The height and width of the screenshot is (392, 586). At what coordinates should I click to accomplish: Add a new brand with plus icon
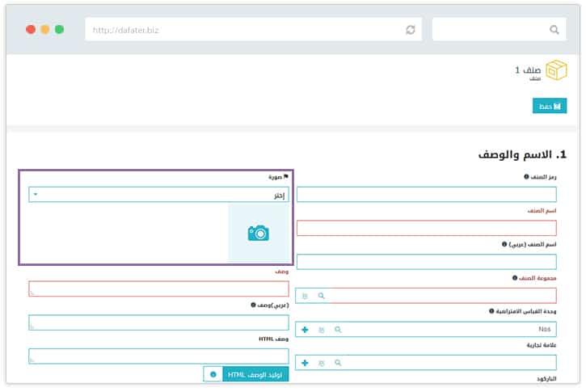305,363
